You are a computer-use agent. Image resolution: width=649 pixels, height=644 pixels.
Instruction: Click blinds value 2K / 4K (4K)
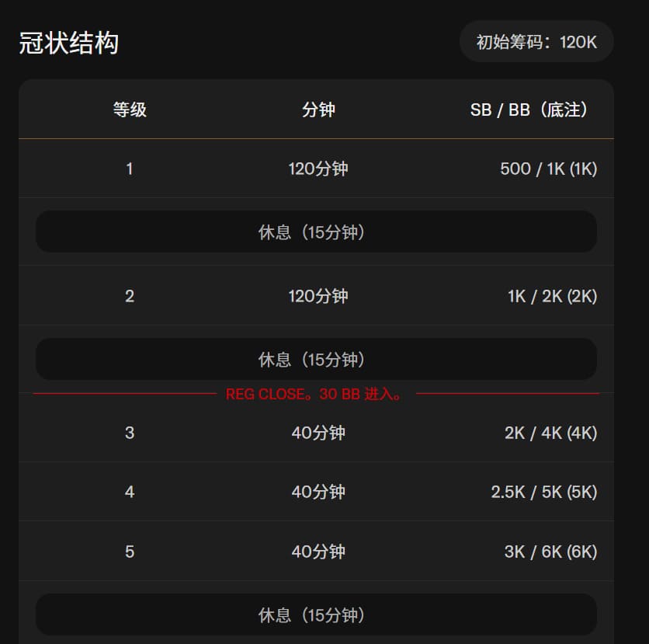click(x=550, y=433)
